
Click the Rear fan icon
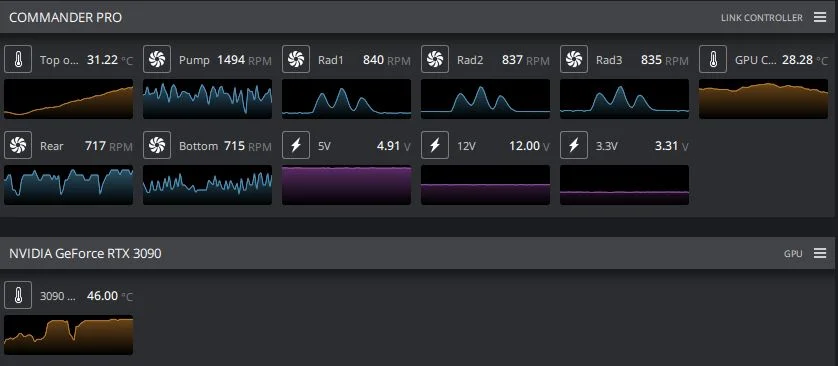click(18, 145)
